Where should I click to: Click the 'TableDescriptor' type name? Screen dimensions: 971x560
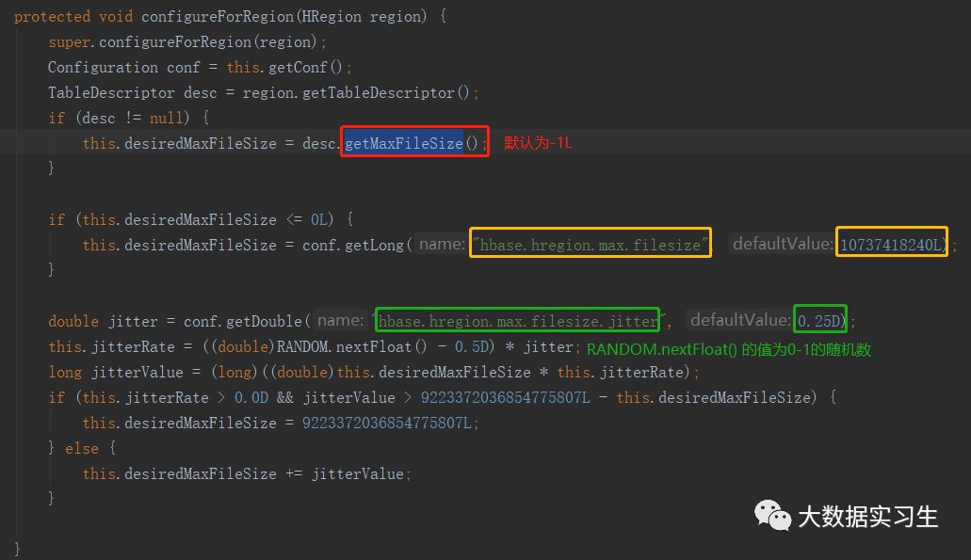coord(111,93)
